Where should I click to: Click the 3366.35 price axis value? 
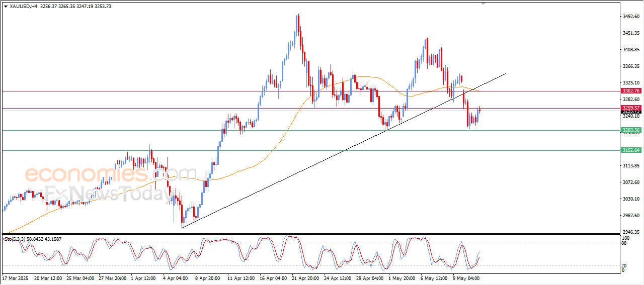631,66
